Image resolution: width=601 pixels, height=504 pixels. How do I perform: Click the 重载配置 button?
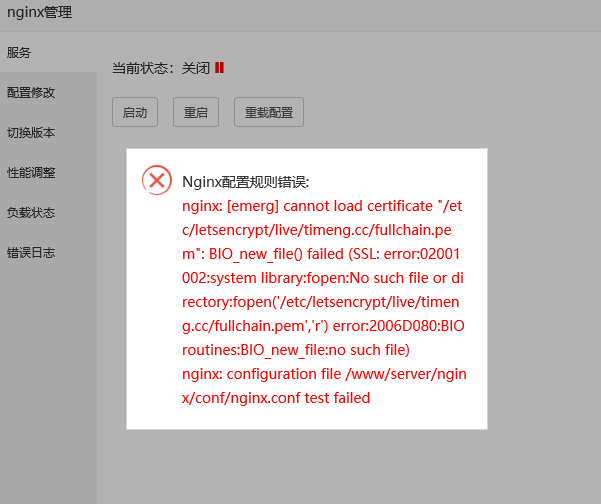pyautogui.click(x=269, y=112)
